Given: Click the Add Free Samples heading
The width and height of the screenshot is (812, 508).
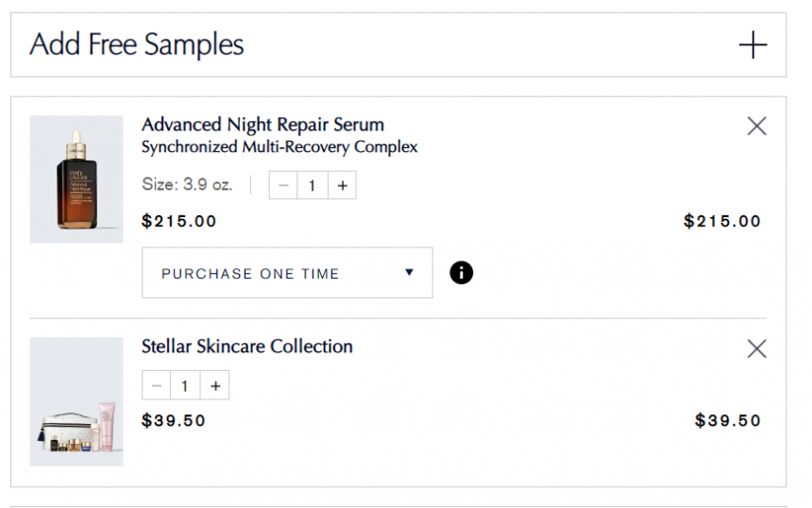Looking at the screenshot, I should (x=137, y=44).
